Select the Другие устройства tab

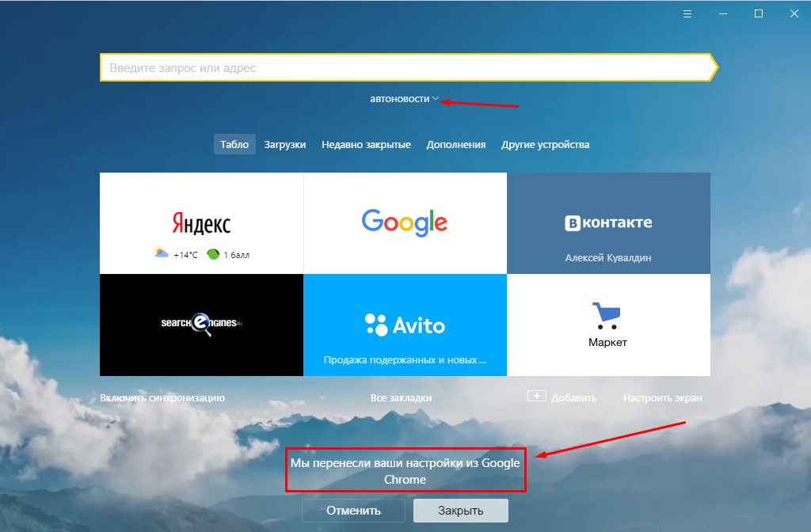(x=545, y=145)
